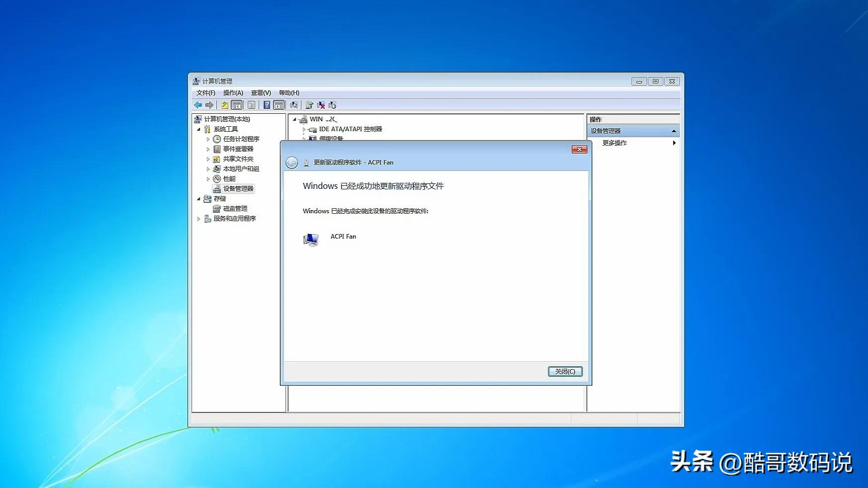Viewport: 868px width, 488px height.
Task: Expand the 事件查看器 node
Action: click(208, 149)
